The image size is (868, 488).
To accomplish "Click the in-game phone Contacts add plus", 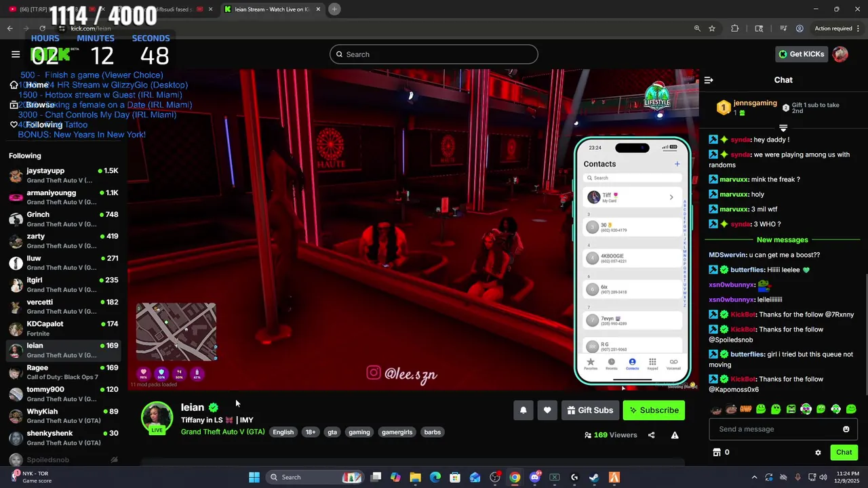I will (677, 164).
